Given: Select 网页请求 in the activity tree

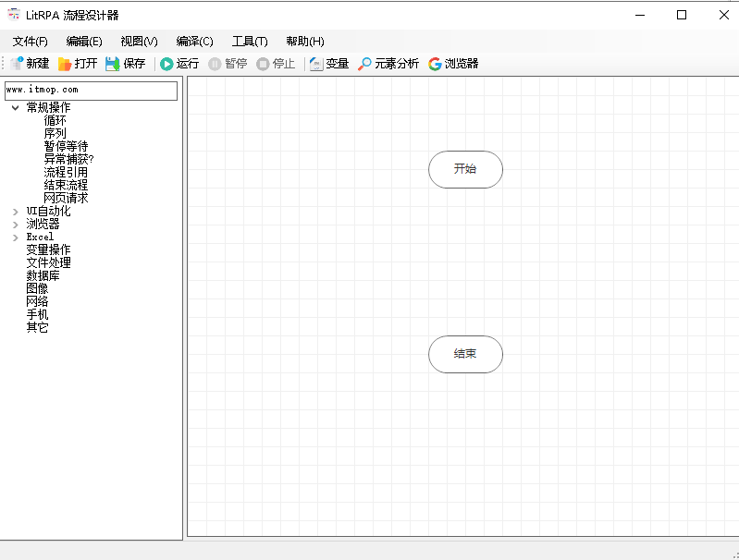Looking at the screenshot, I should tap(66, 199).
